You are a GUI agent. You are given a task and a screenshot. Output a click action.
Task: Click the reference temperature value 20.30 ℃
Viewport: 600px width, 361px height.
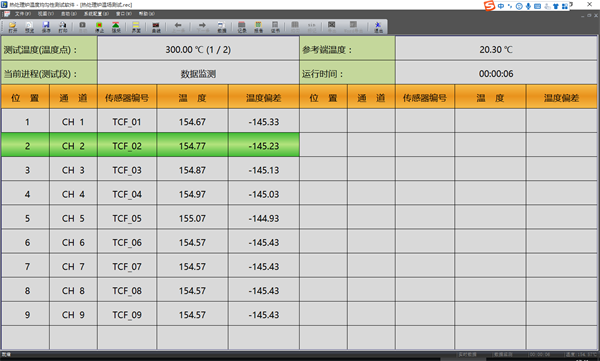[x=496, y=50]
